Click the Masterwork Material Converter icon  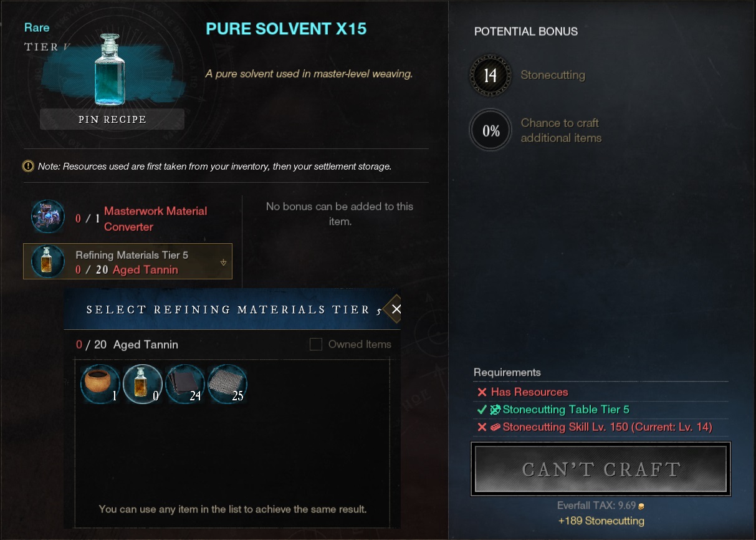click(x=48, y=217)
